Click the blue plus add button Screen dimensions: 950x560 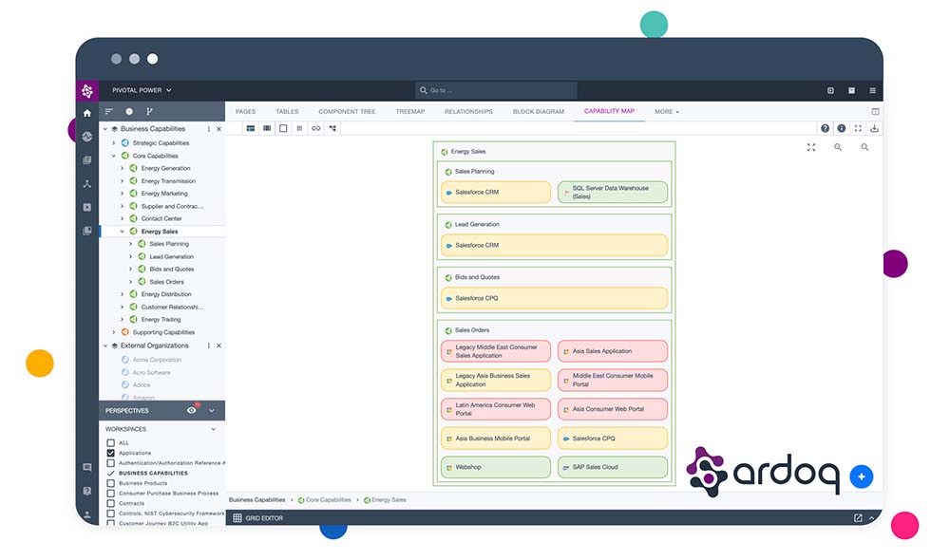point(861,476)
